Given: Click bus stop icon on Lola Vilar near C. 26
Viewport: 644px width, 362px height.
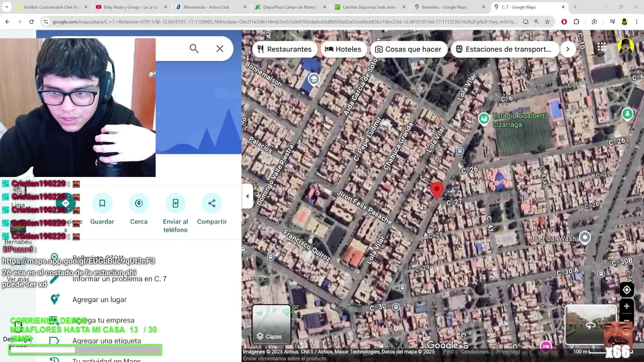Looking at the screenshot, I should point(460,151).
